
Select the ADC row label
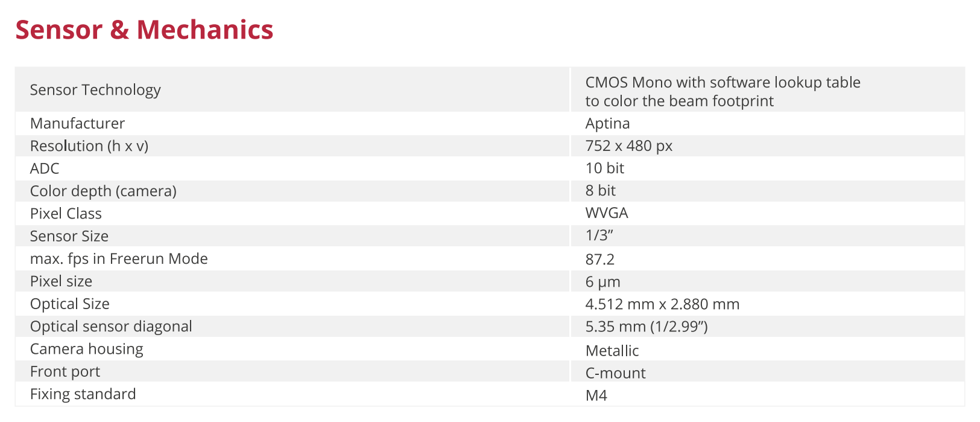45,168
